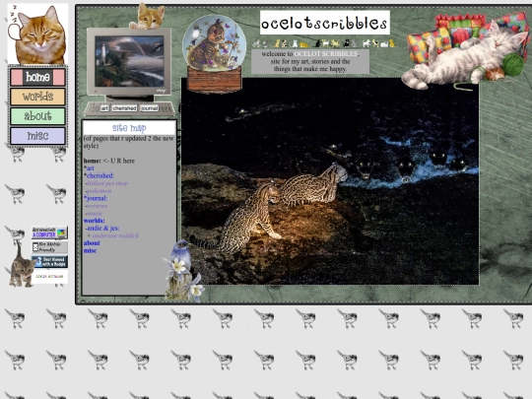
Task: Open the art link in site map
Action: click(91, 168)
